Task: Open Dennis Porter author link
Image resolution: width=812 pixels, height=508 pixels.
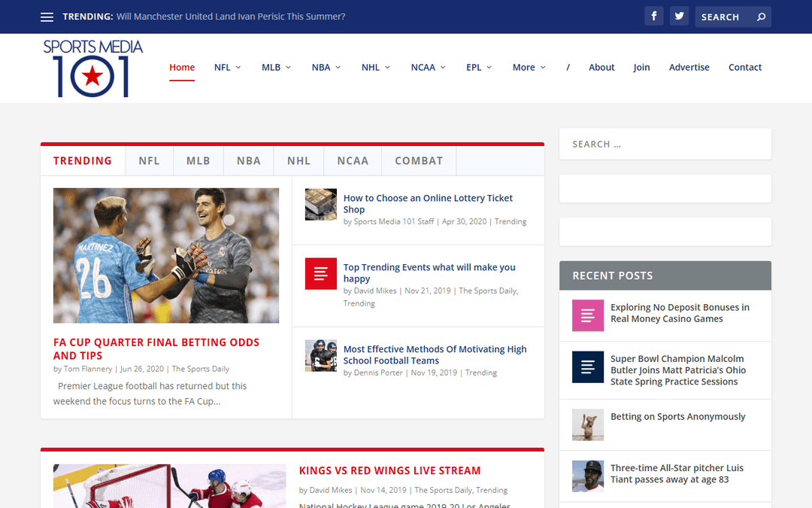Action: click(378, 373)
